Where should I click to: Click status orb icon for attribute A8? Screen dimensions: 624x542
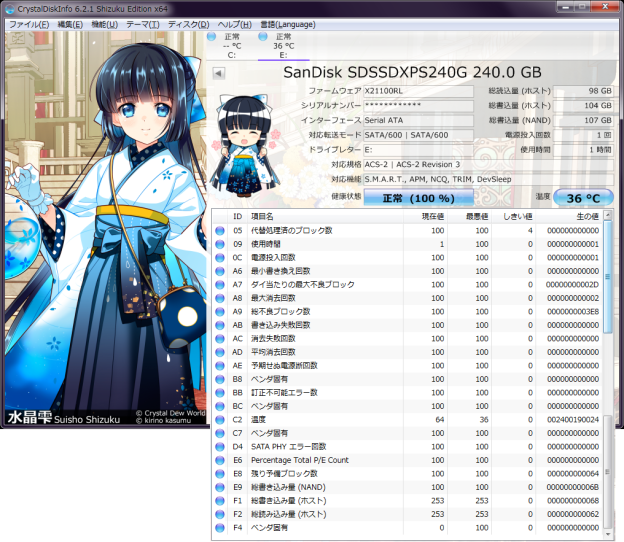pos(220,298)
